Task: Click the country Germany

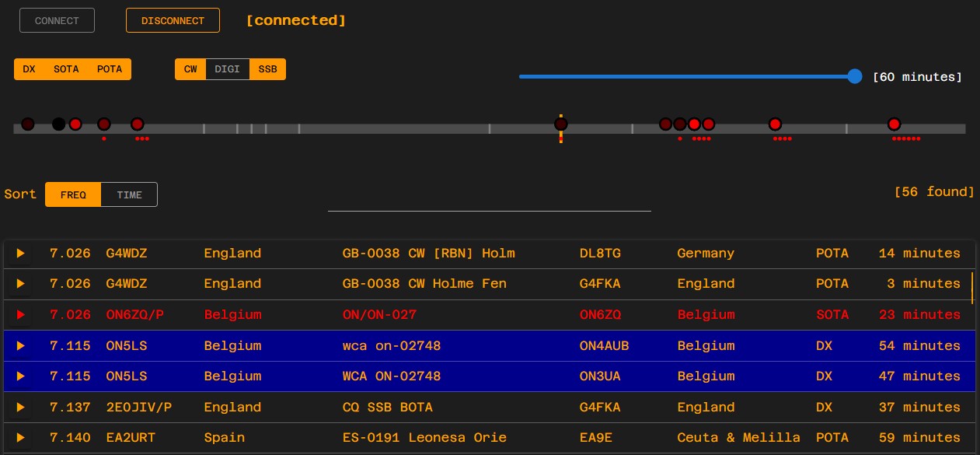Action: click(706, 254)
